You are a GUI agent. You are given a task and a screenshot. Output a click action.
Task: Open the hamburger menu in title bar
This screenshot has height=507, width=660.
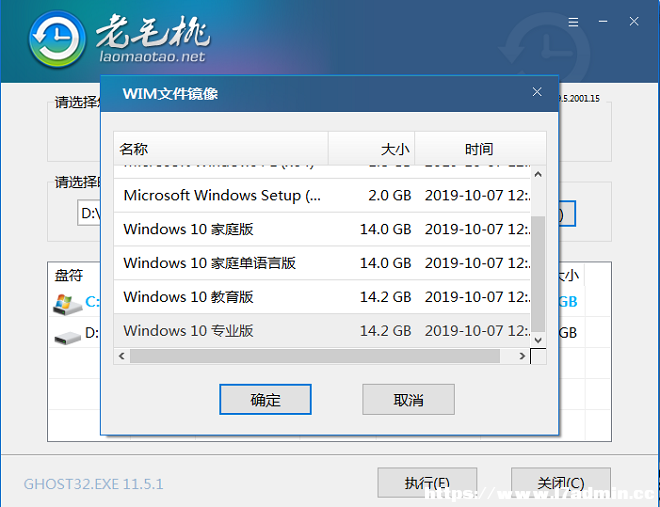click(x=573, y=22)
